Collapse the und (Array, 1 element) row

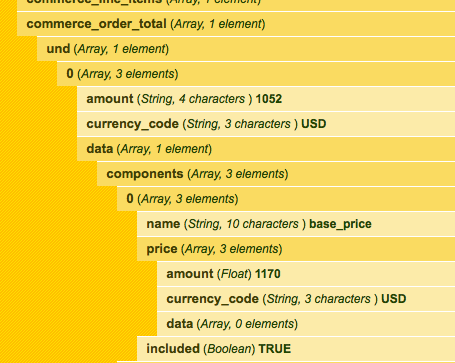[246, 49]
